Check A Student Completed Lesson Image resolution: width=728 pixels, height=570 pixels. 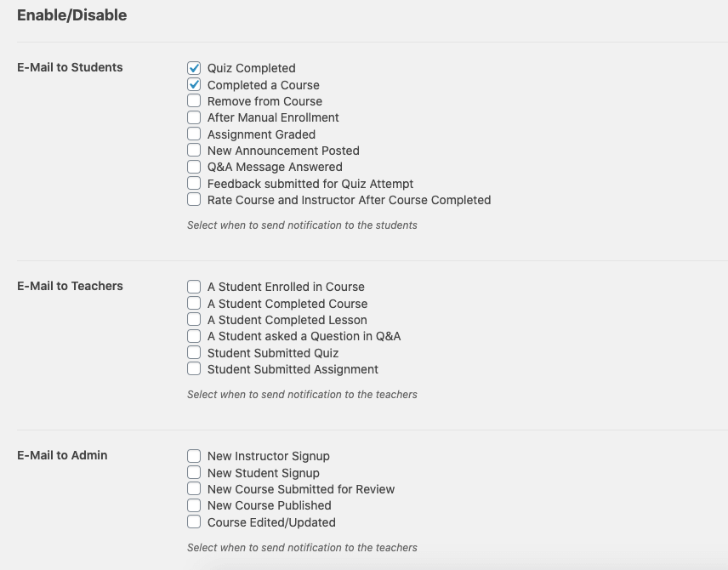(194, 320)
